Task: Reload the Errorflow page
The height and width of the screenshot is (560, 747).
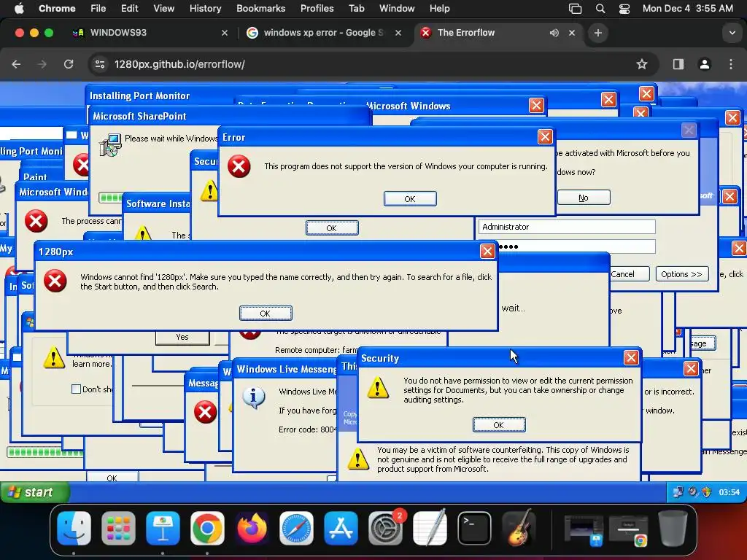Action: (x=69, y=64)
